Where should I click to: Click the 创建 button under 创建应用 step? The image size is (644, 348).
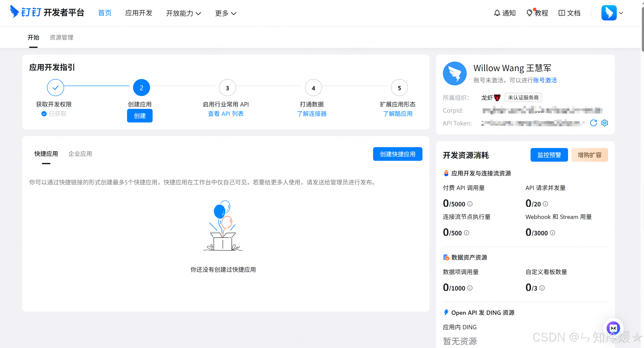(x=139, y=116)
